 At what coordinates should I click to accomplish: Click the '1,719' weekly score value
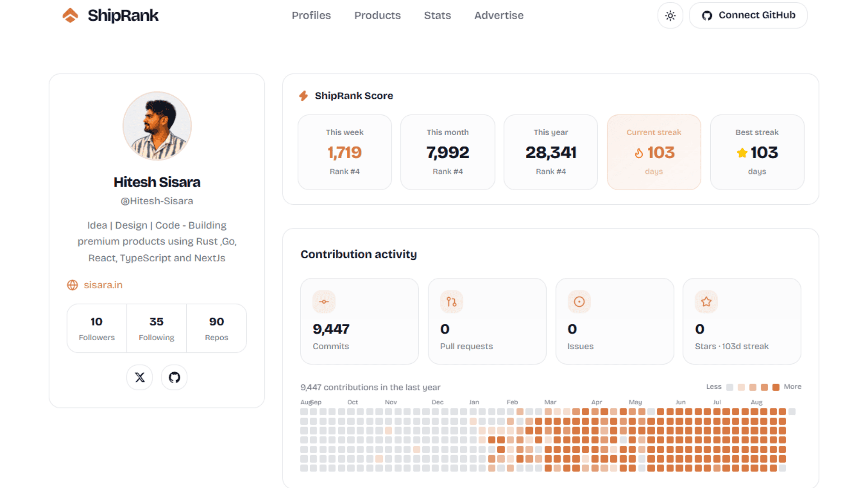(x=345, y=153)
